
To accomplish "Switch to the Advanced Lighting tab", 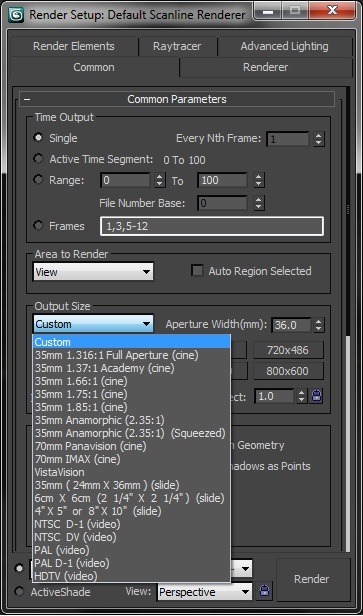I will (284, 46).
